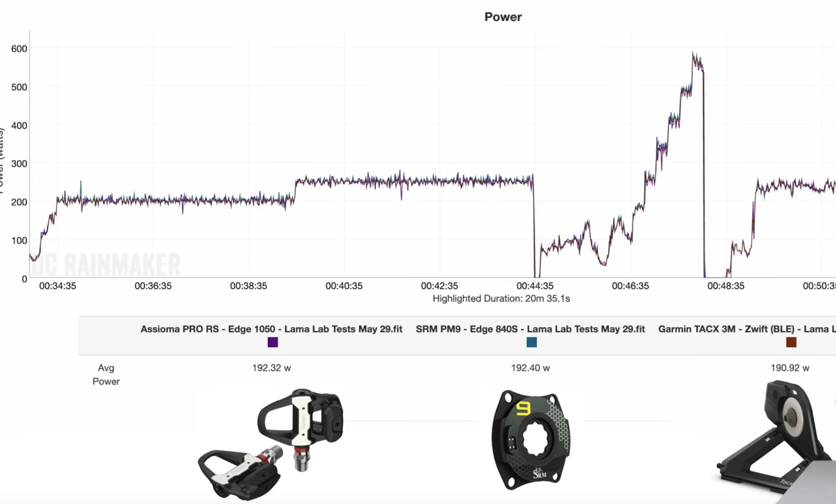Click the 00:44:35 time axis label
The image size is (836, 504).
[x=535, y=286]
